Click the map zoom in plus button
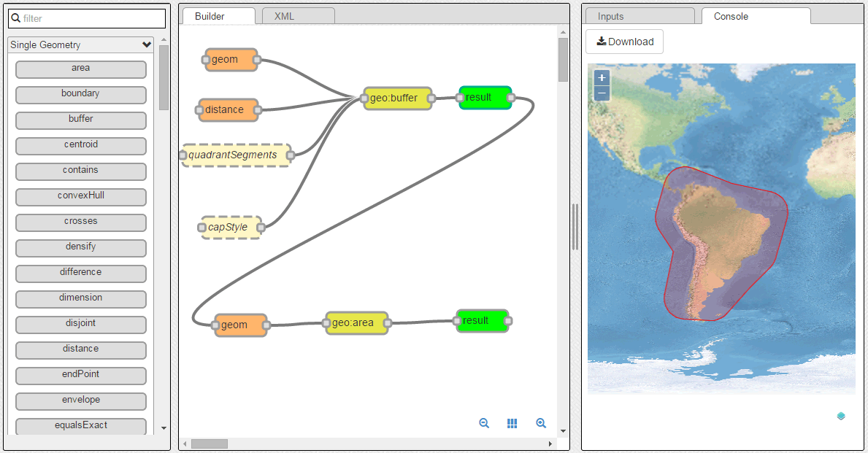 pos(602,77)
